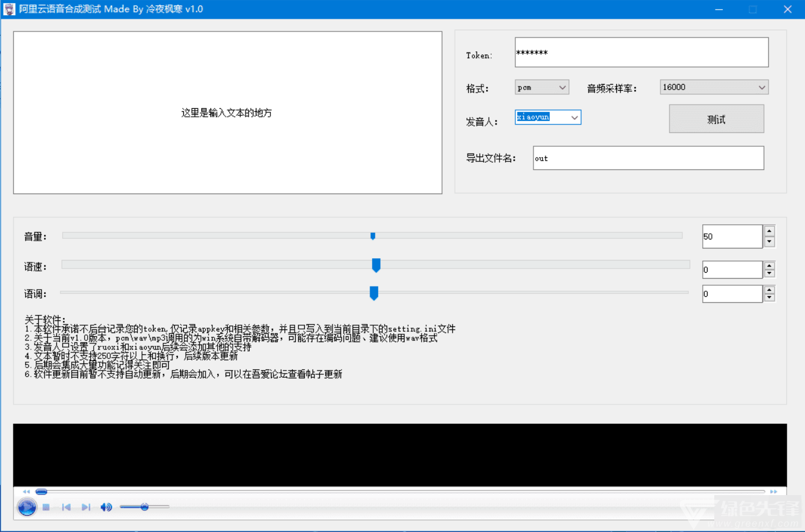Adjust the media player volume slider

click(x=145, y=507)
